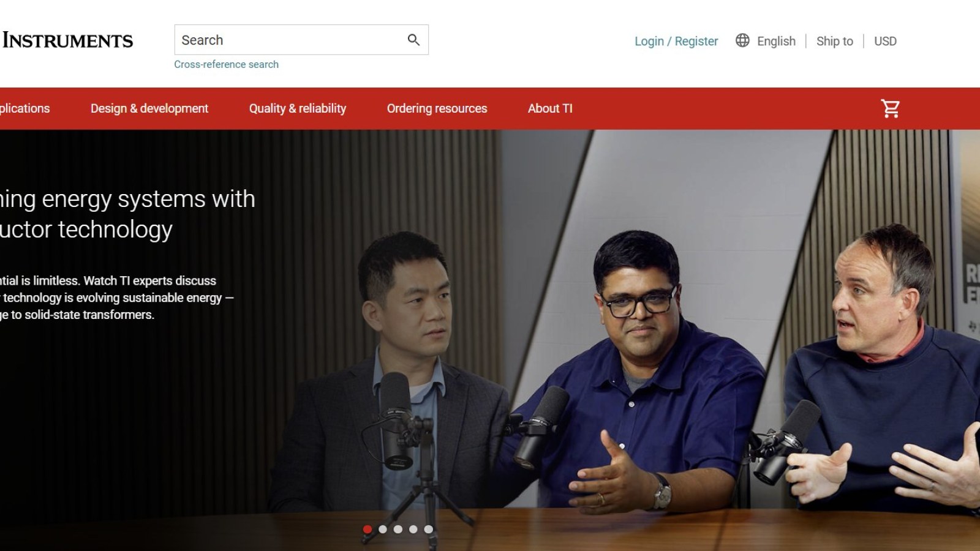Open the Ordering resources menu
Viewport: 980px width, 551px height.
437,108
